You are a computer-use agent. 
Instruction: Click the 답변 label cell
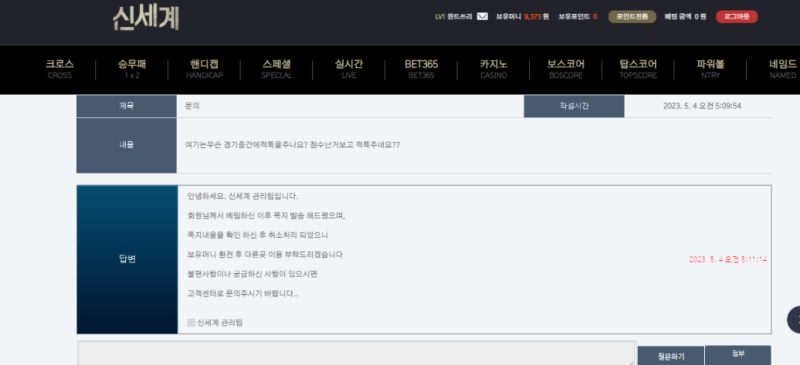pyautogui.click(x=127, y=259)
